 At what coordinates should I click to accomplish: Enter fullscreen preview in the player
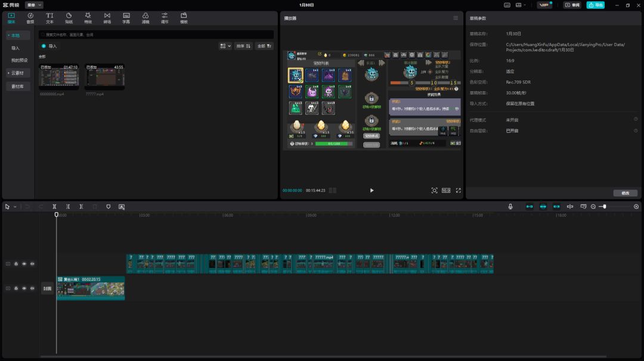[458, 191]
